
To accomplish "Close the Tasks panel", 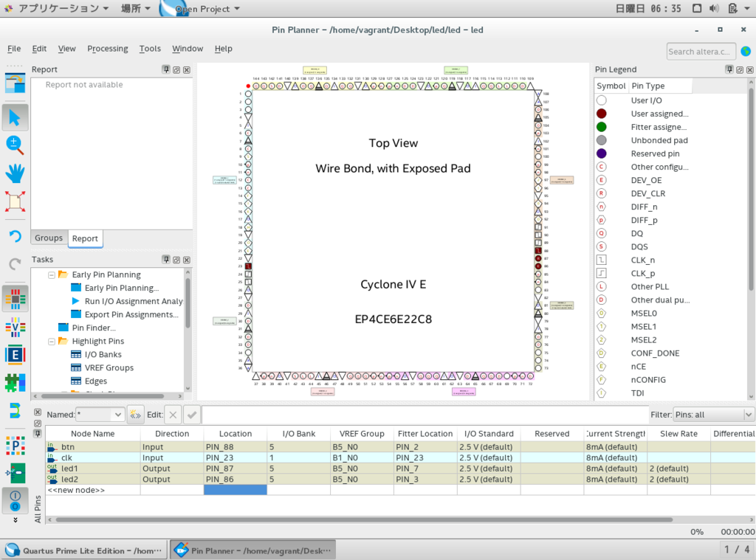I will coord(187,260).
